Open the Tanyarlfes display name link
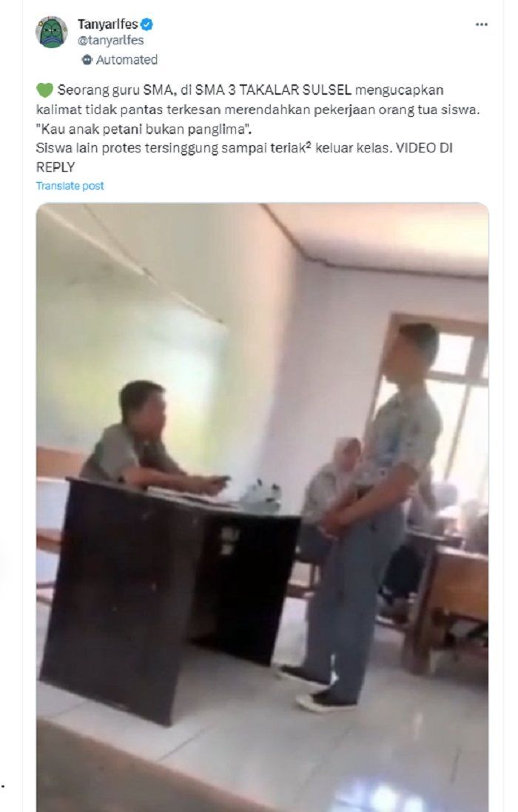 click(x=107, y=24)
